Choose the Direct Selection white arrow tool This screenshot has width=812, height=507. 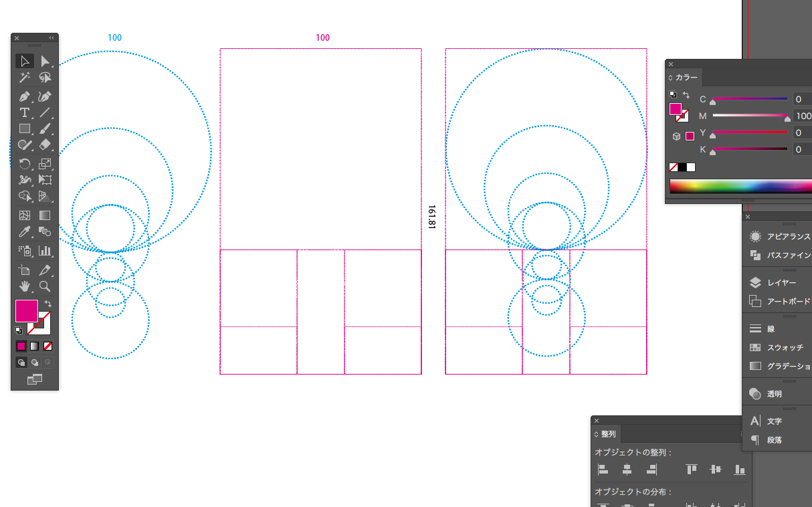coord(45,62)
